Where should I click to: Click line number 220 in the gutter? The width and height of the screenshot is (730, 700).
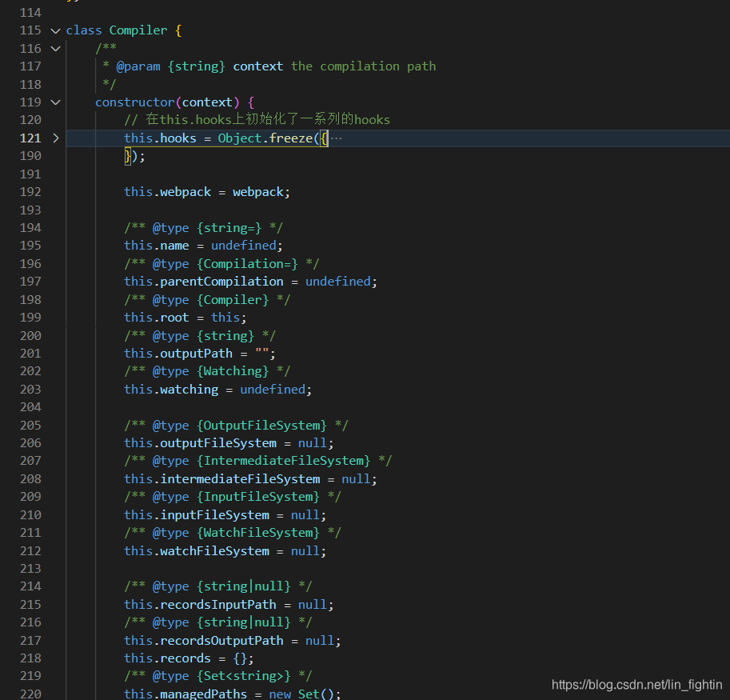click(x=30, y=694)
